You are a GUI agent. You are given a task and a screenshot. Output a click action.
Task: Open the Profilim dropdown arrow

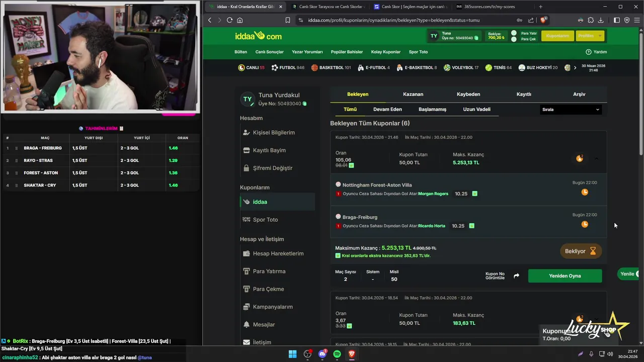600,36
